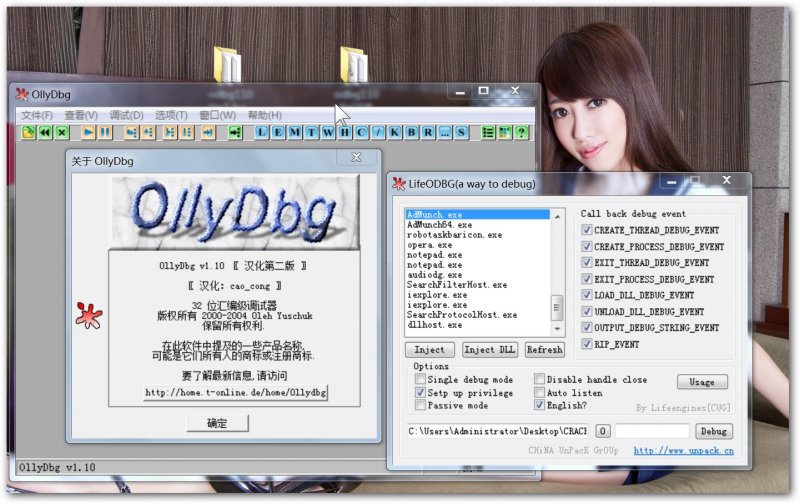Click the Usage button
800x504 pixels.
[x=702, y=382]
